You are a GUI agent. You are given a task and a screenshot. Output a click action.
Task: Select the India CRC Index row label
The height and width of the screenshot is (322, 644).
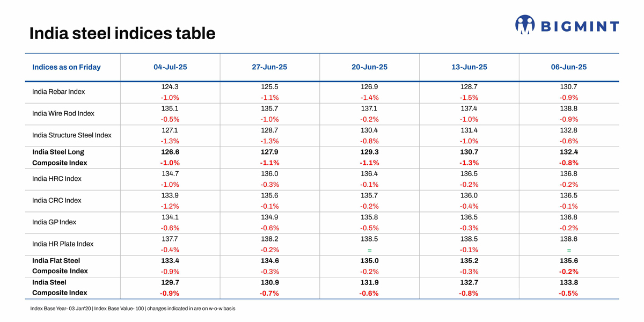pyautogui.click(x=57, y=200)
